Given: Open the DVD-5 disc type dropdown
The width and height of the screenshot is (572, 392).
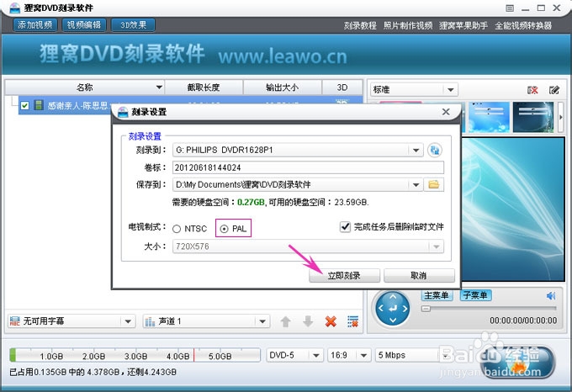Looking at the screenshot, I should tap(316, 356).
